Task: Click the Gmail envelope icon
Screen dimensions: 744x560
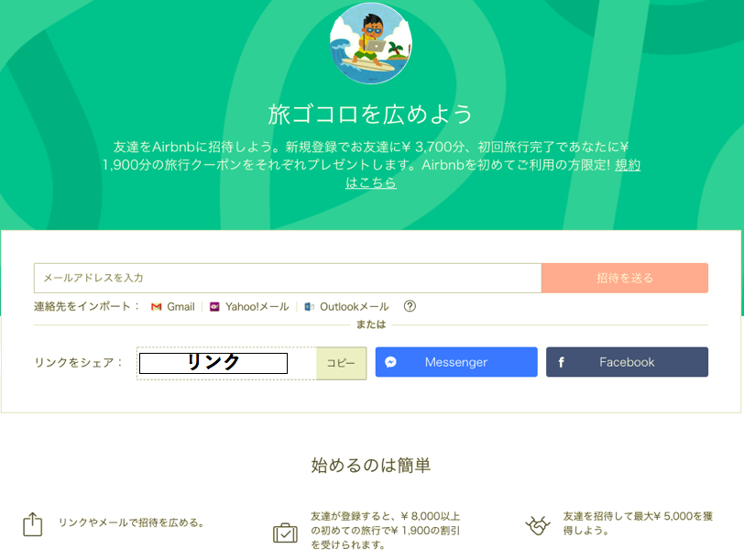Action: [x=156, y=307]
